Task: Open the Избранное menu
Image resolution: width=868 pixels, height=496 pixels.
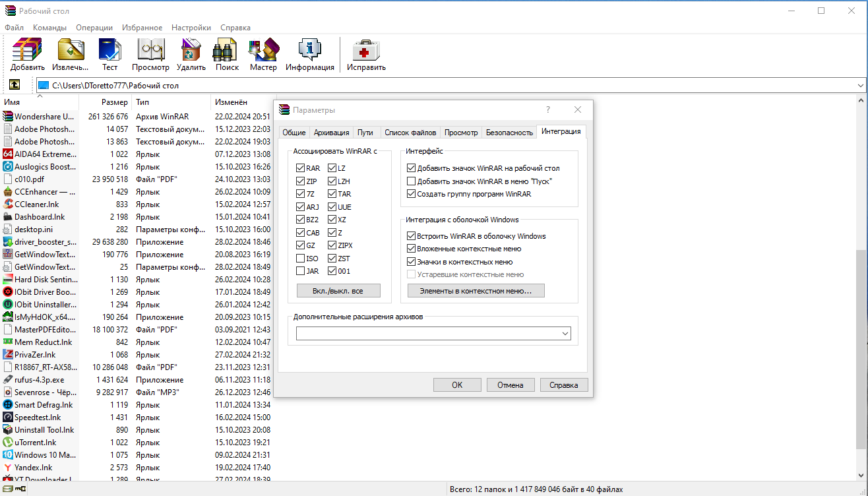Action: point(142,28)
